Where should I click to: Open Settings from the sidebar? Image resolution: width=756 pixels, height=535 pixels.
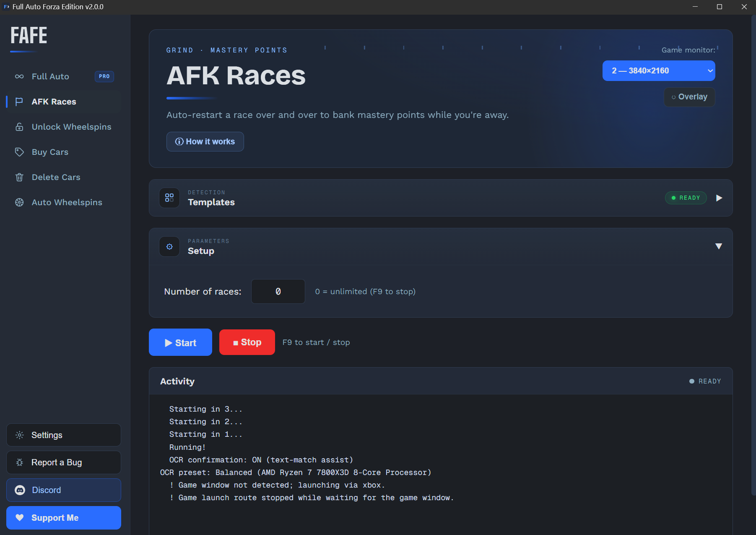64,435
